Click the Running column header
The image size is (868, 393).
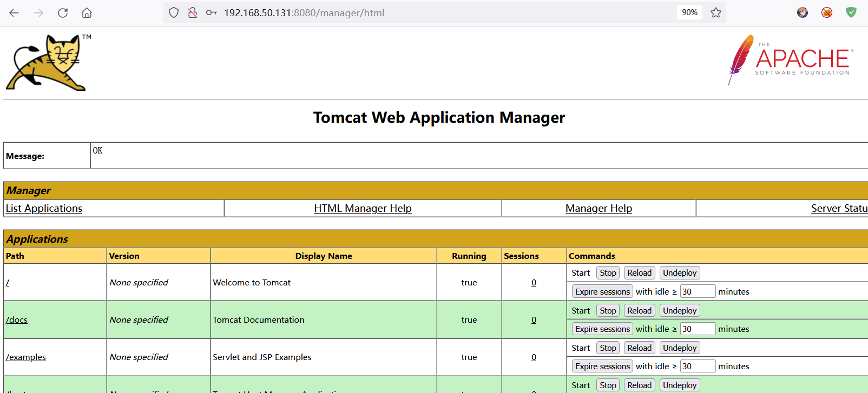click(x=469, y=256)
